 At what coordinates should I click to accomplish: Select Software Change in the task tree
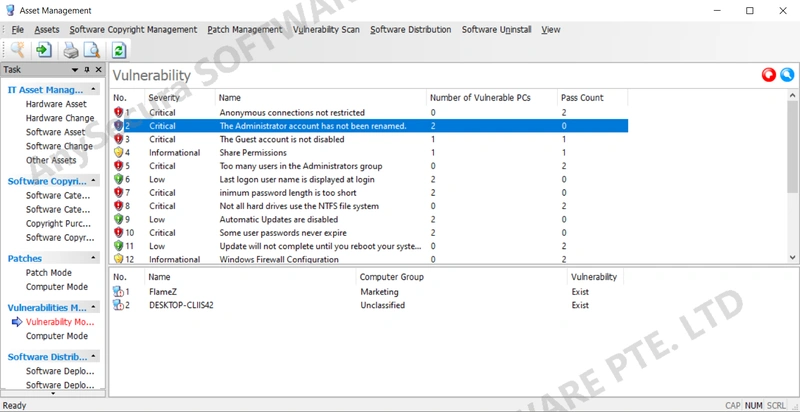pyautogui.click(x=59, y=146)
